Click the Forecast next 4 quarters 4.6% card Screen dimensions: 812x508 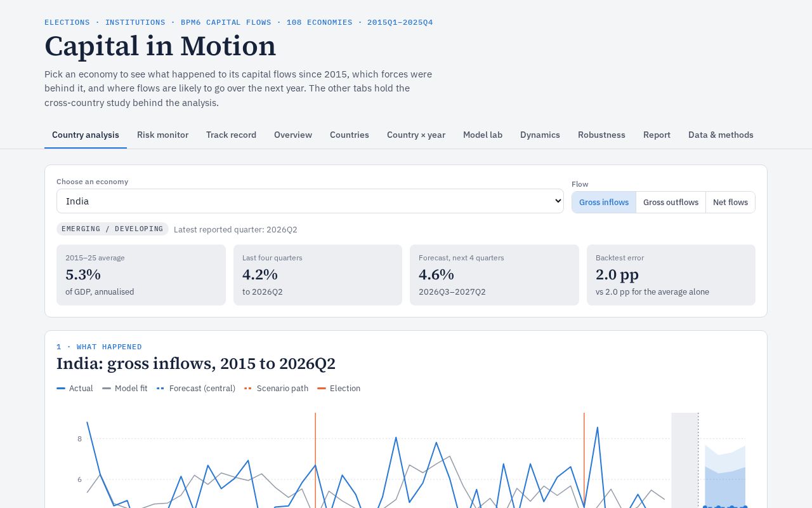pyautogui.click(x=494, y=275)
